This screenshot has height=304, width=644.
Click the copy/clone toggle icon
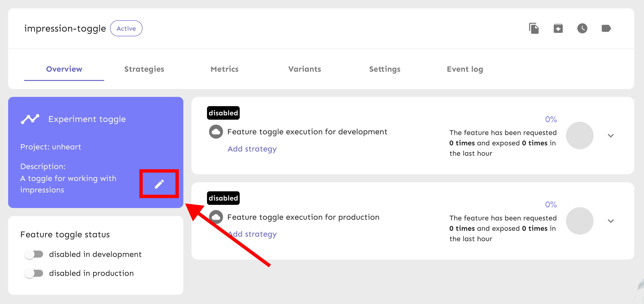(534, 28)
